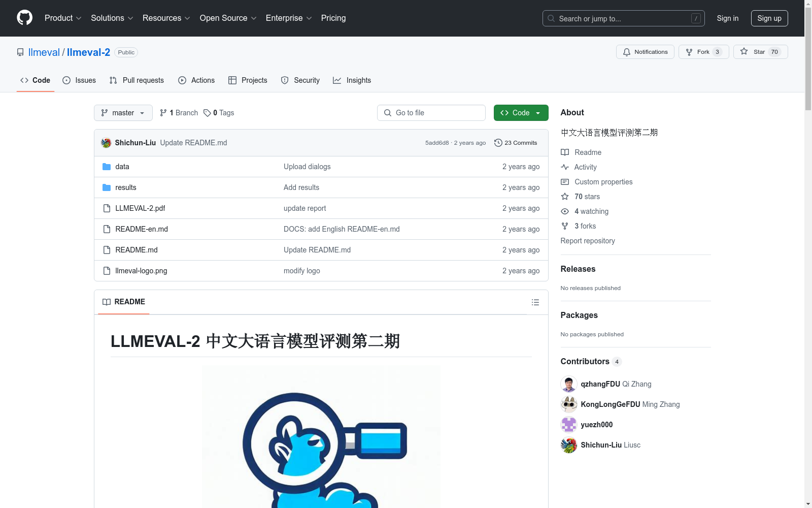Open qzhangFDU contributor avatar
The height and width of the screenshot is (508, 812).
(x=569, y=384)
